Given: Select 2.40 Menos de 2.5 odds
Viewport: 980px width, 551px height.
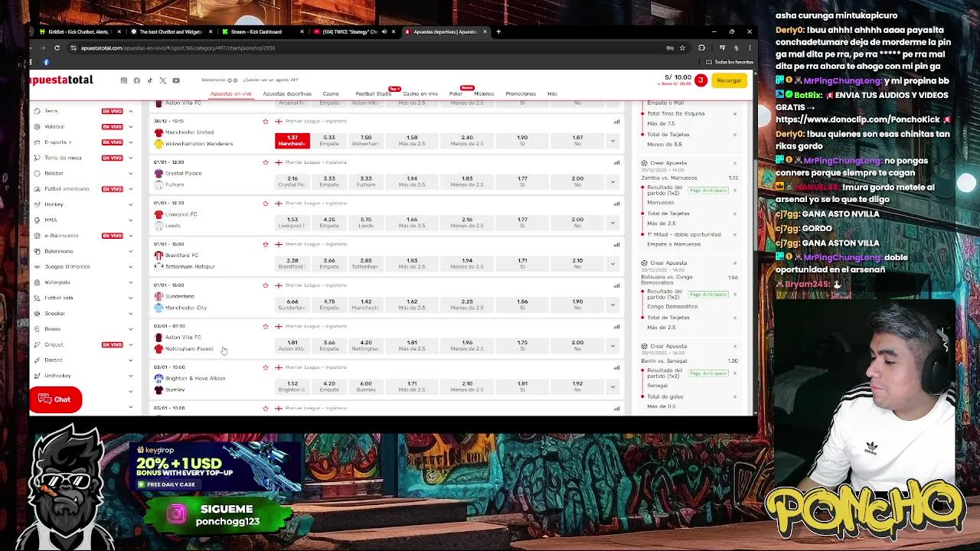Looking at the screenshot, I should pos(467,140).
